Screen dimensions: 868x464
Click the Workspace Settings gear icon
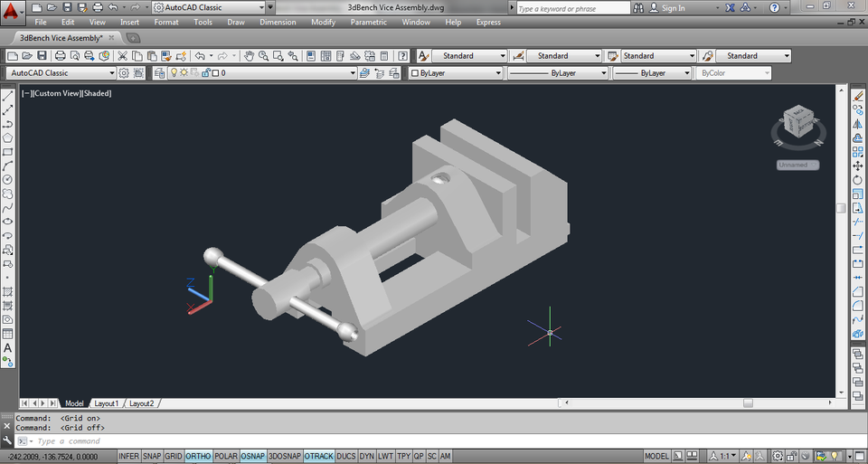[x=124, y=73]
